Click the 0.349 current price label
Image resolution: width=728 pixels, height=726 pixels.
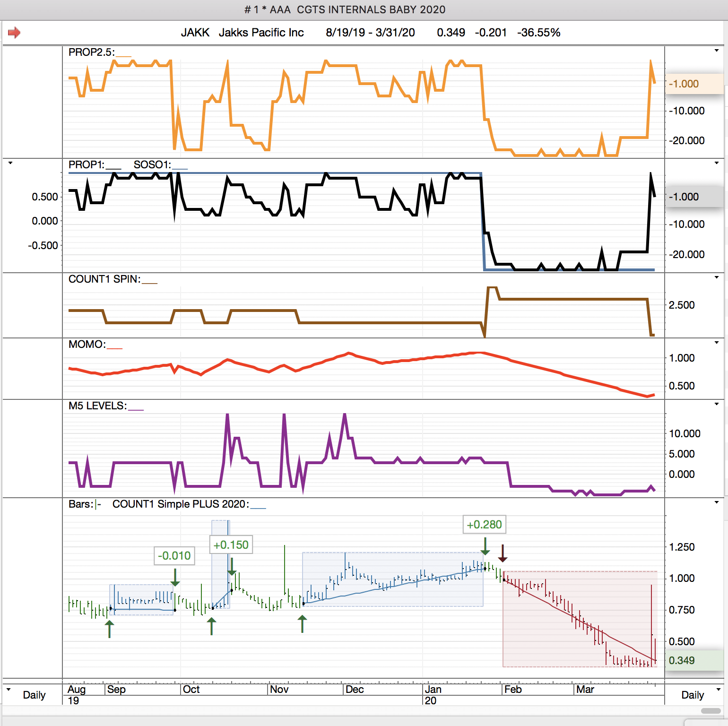pos(682,660)
